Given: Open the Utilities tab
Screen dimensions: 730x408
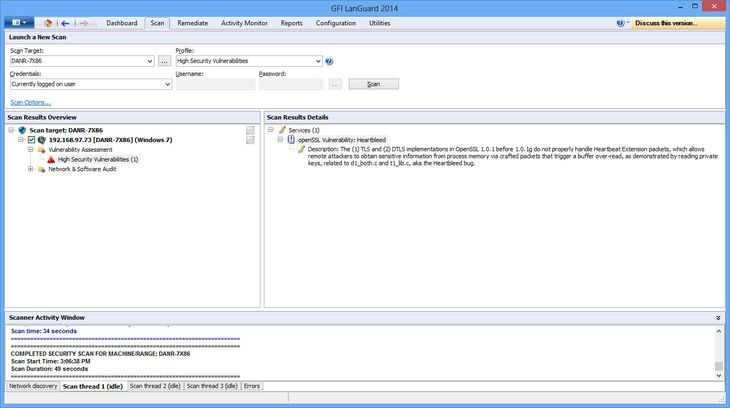Looking at the screenshot, I should point(380,23).
